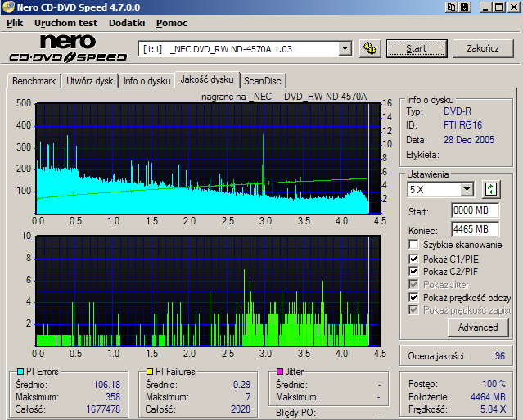Viewport: 523px width, 420px height.
Task: Click the Położenie value 4464 MB
Action: [x=488, y=396]
